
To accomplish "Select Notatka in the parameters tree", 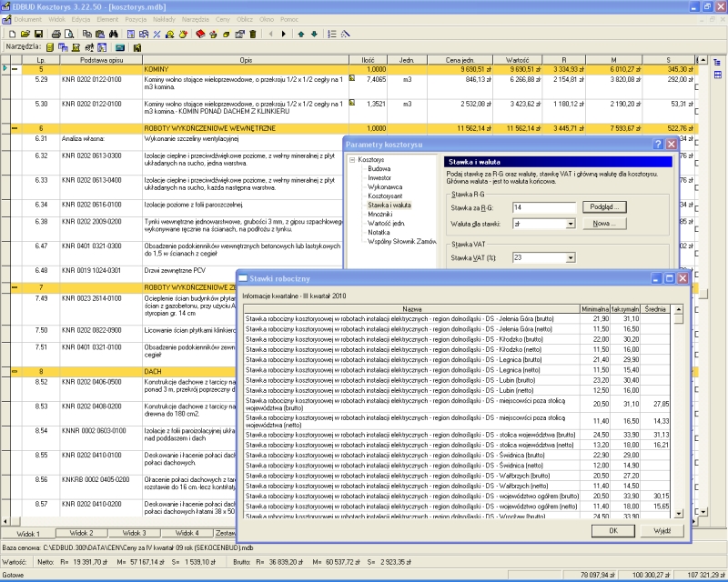I will coord(379,232).
